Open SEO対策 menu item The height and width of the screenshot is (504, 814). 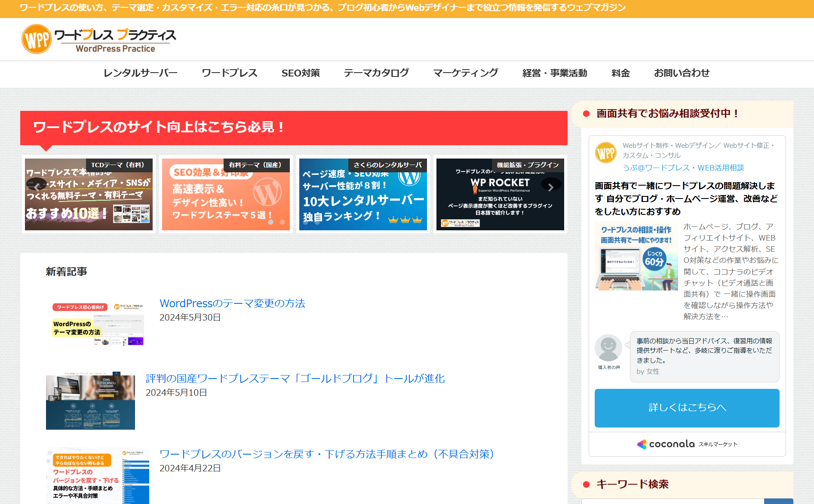pos(301,73)
